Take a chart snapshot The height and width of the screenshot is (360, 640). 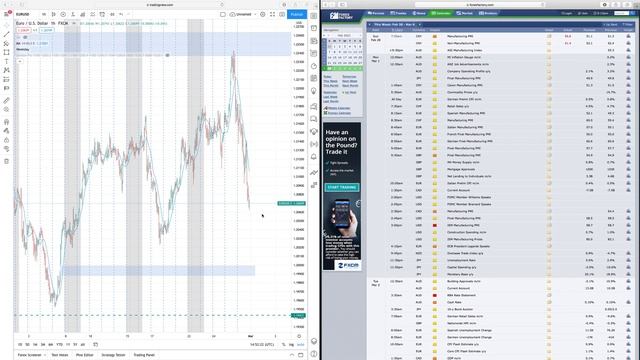[282, 14]
